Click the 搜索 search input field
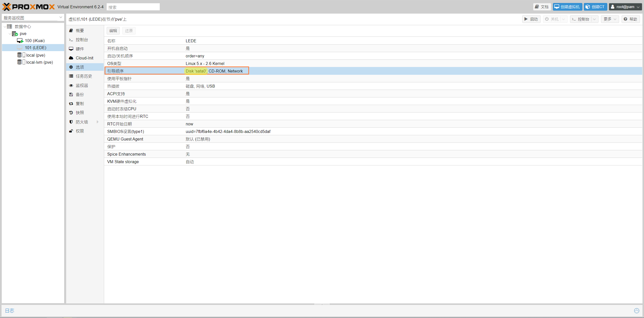644x318 pixels. point(133,7)
